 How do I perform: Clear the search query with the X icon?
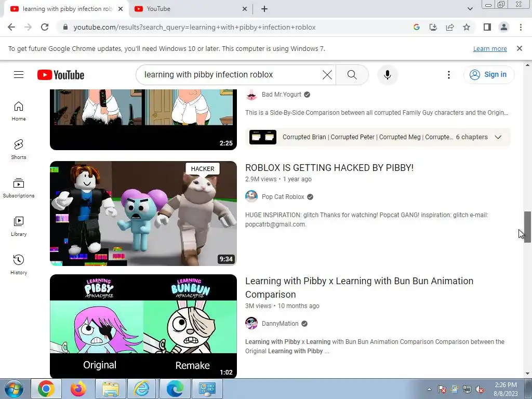[327, 75]
